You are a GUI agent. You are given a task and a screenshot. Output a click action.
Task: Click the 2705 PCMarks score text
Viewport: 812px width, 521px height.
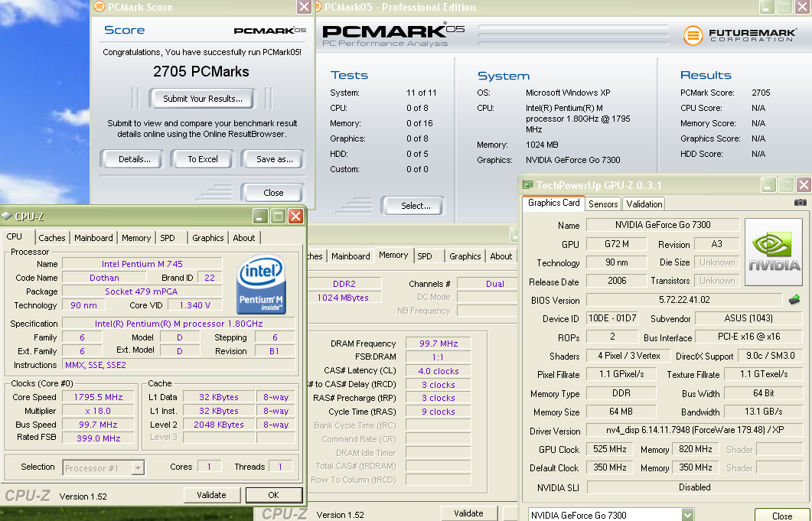tap(201, 71)
